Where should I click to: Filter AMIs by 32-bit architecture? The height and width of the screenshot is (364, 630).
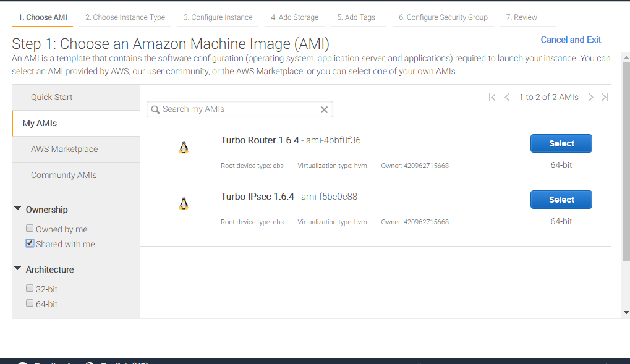click(x=30, y=288)
